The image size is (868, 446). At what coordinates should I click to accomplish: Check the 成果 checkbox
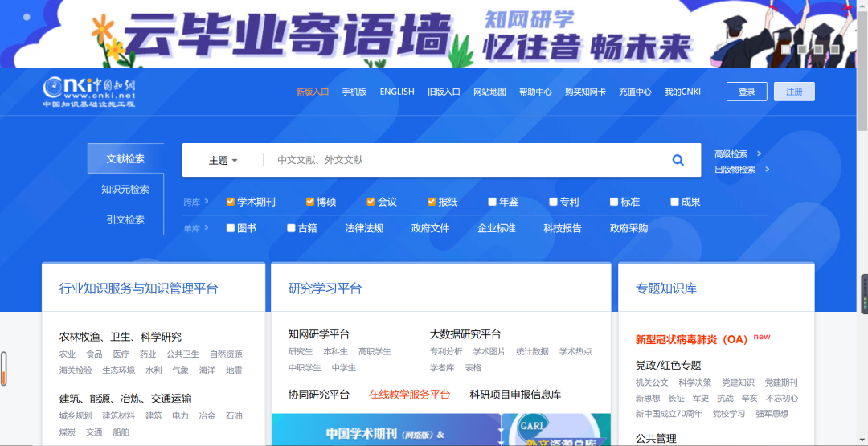(x=674, y=202)
